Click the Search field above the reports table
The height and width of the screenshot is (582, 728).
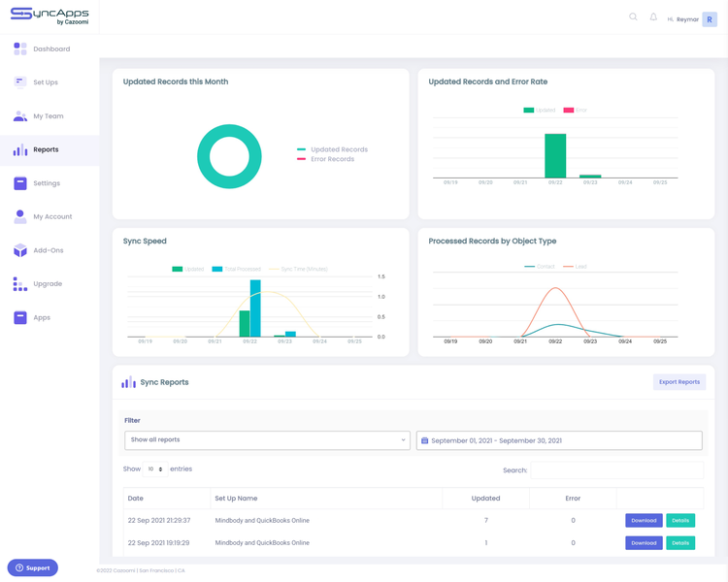coord(616,470)
